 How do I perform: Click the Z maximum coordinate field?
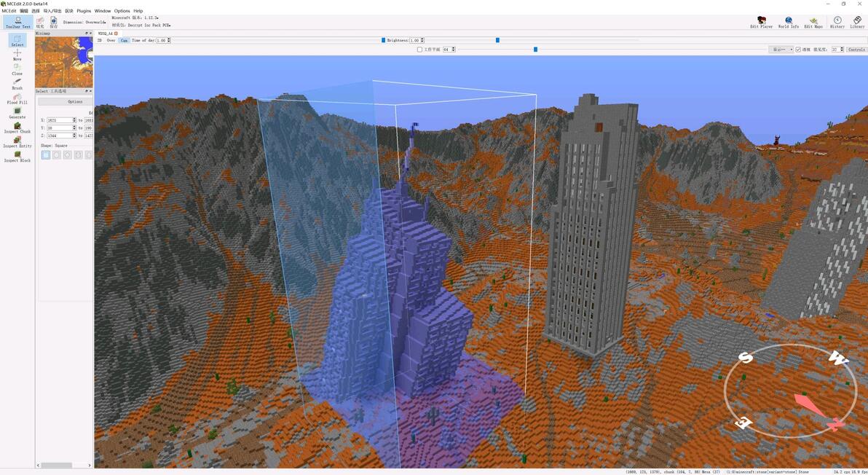[89, 136]
